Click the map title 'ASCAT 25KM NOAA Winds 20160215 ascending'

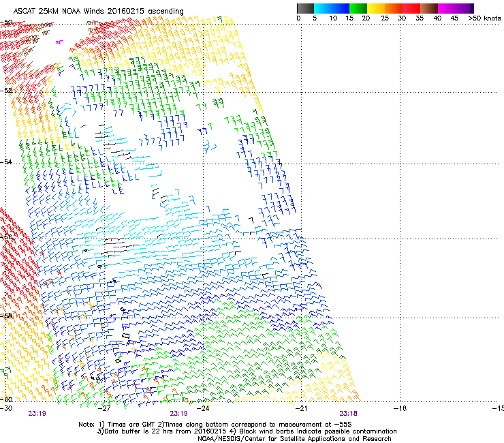tap(98, 12)
